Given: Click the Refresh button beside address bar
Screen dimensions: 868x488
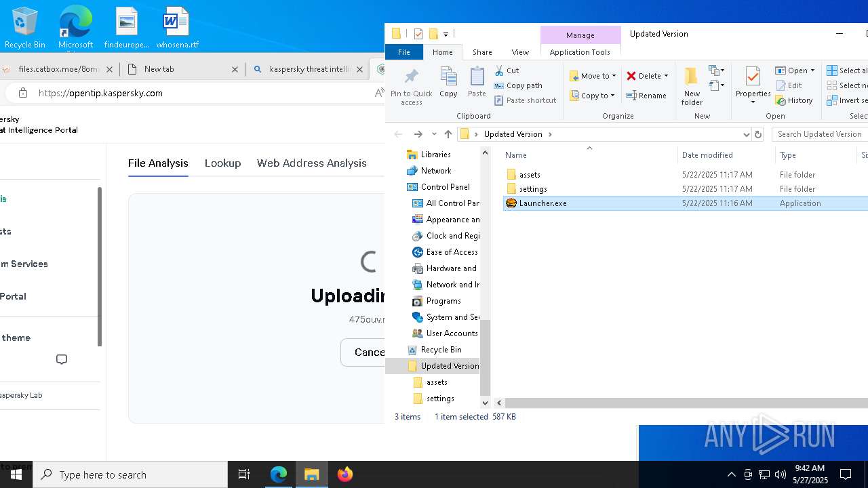Looking at the screenshot, I should pyautogui.click(x=758, y=134).
